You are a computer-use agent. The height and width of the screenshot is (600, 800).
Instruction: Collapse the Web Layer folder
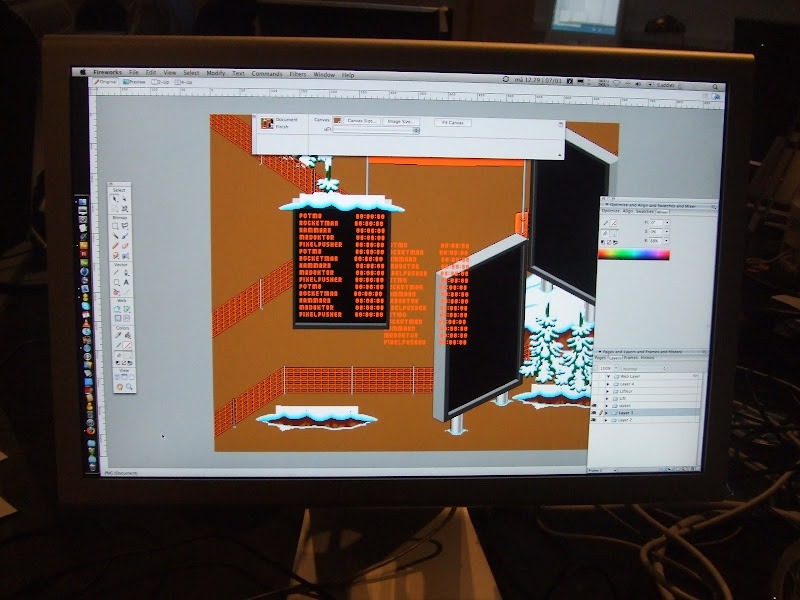point(608,376)
